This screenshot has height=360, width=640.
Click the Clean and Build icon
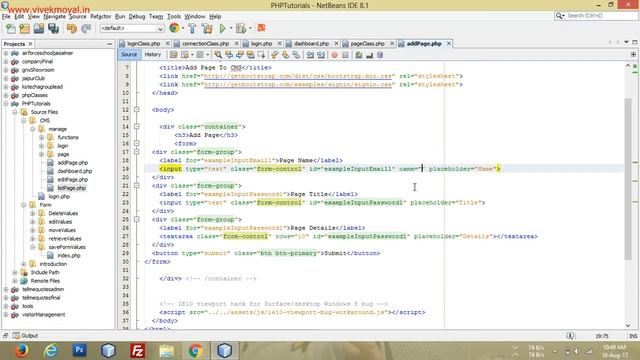tap(207, 28)
